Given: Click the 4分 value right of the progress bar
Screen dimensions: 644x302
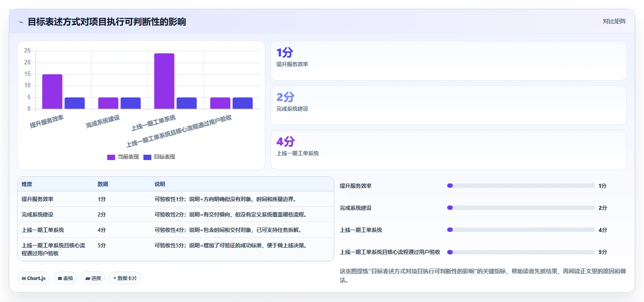Looking at the screenshot, I should (603, 230).
